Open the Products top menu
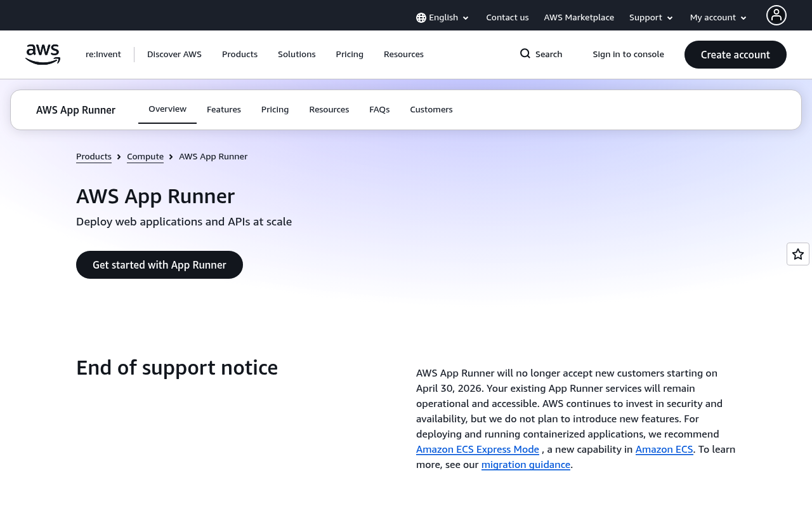 pyautogui.click(x=240, y=55)
